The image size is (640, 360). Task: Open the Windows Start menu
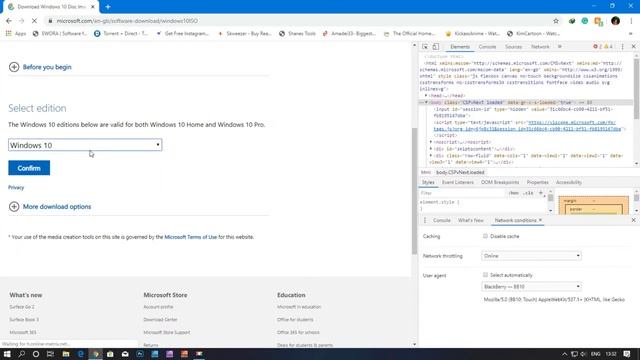click(7, 354)
